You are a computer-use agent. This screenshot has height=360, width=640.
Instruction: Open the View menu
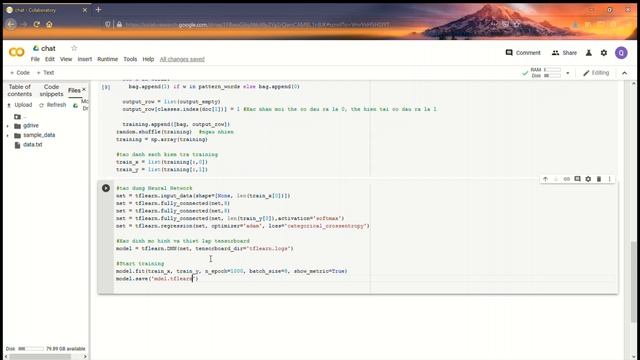click(66, 59)
